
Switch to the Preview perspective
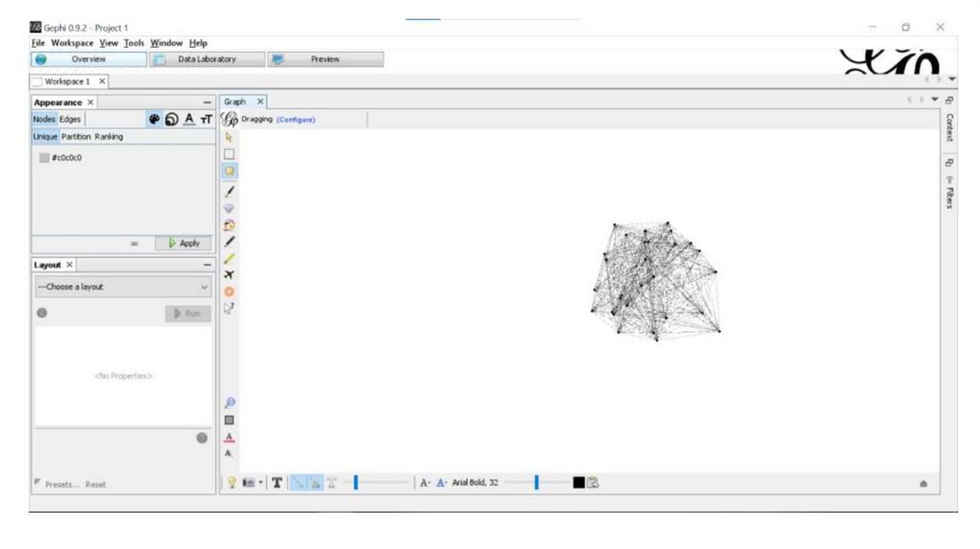pyautogui.click(x=325, y=59)
